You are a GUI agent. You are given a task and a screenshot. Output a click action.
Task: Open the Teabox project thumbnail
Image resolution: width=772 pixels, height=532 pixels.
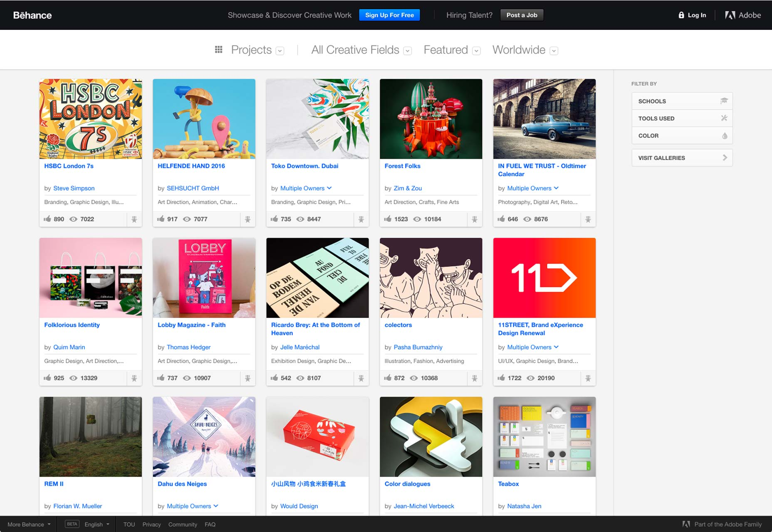544,437
